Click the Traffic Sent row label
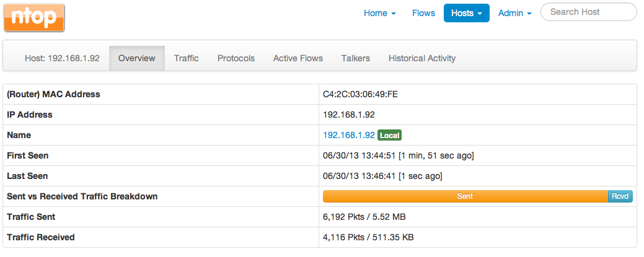This screenshot has height=257, width=644. point(31,217)
